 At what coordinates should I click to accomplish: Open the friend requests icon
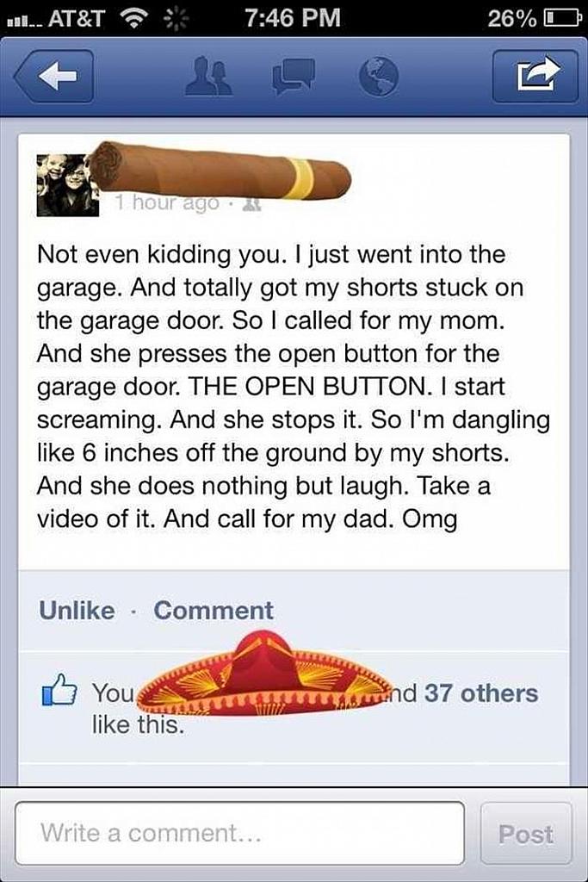coord(209,76)
